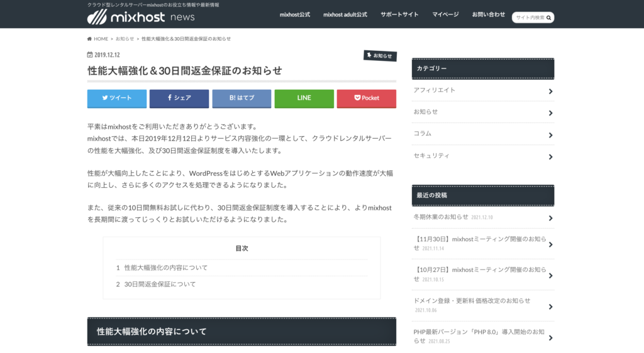Click the date 2019.12.12

(x=107, y=55)
